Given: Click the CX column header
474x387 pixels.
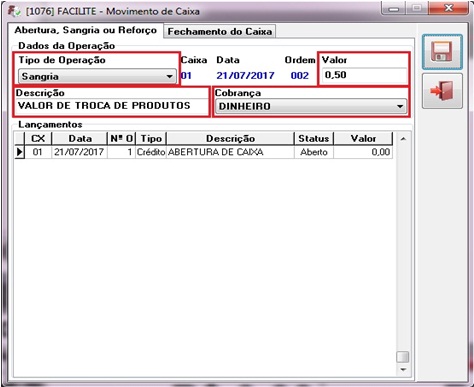Looking at the screenshot, I should pyautogui.click(x=38, y=138).
